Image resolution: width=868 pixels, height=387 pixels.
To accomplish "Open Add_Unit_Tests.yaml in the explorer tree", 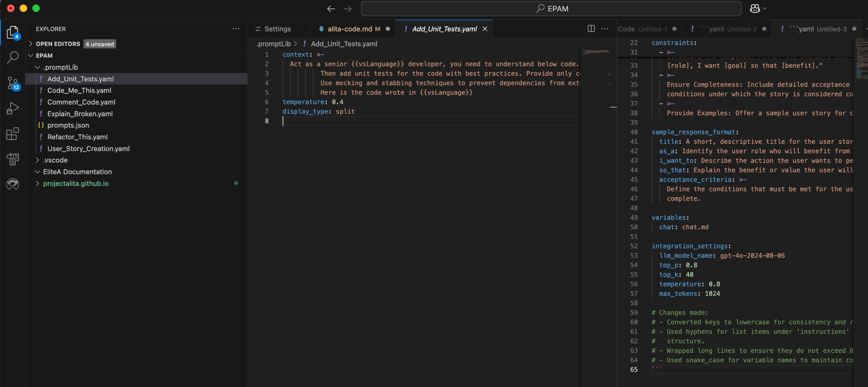I will coord(136,79).
